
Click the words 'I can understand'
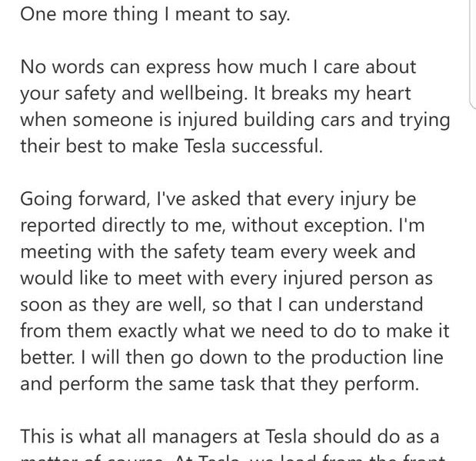[351, 304]
